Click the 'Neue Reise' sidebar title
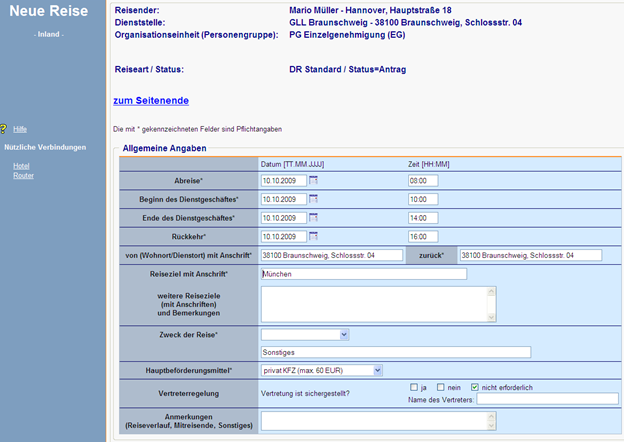 49,11
